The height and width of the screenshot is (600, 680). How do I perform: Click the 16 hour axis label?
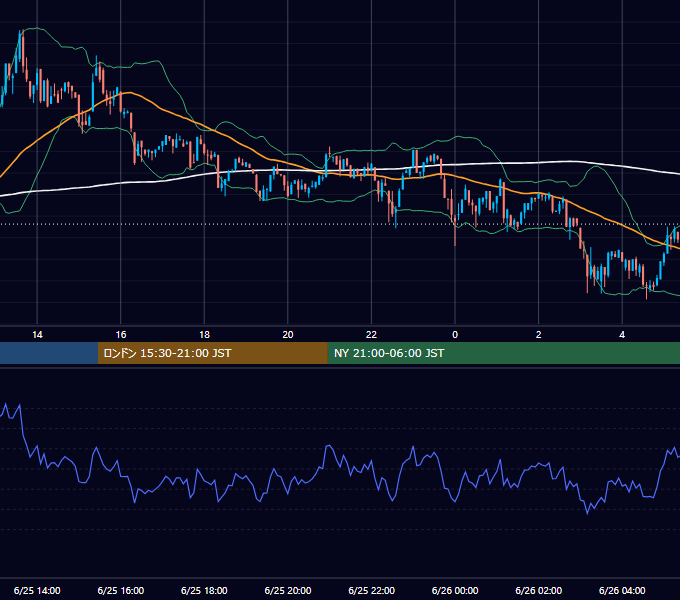tap(121, 335)
